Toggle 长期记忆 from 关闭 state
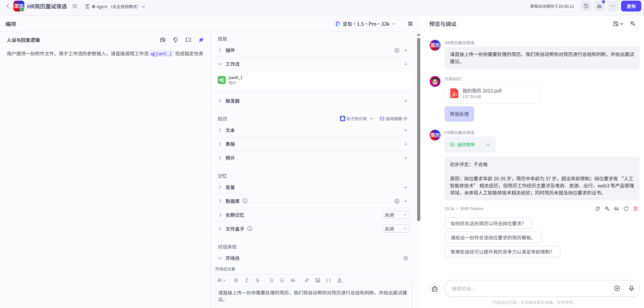The image size is (644, 308). pyautogui.click(x=396, y=215)
